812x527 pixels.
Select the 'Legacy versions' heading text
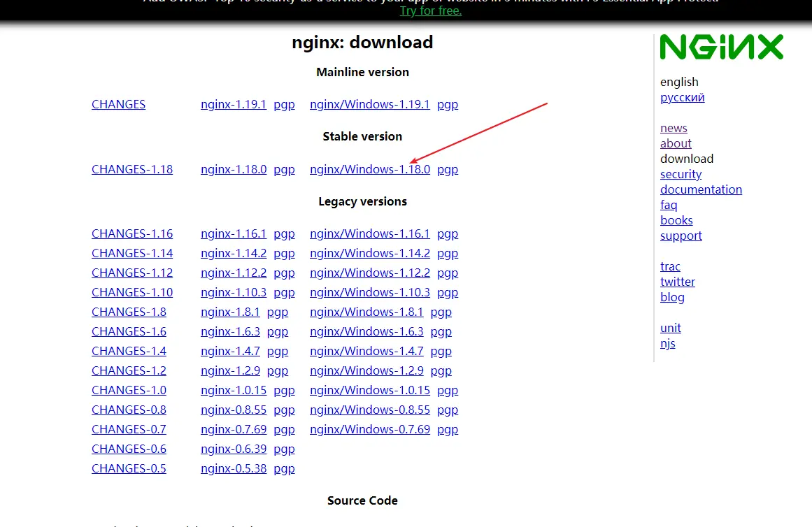click(x=362, y=201)
